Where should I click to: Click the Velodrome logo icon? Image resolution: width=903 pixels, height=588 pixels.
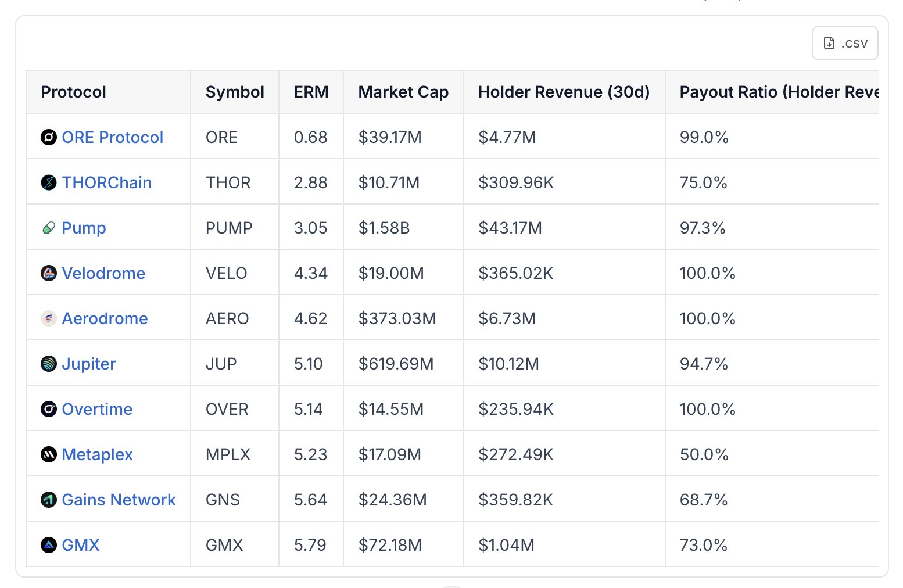tap(49, 273)
